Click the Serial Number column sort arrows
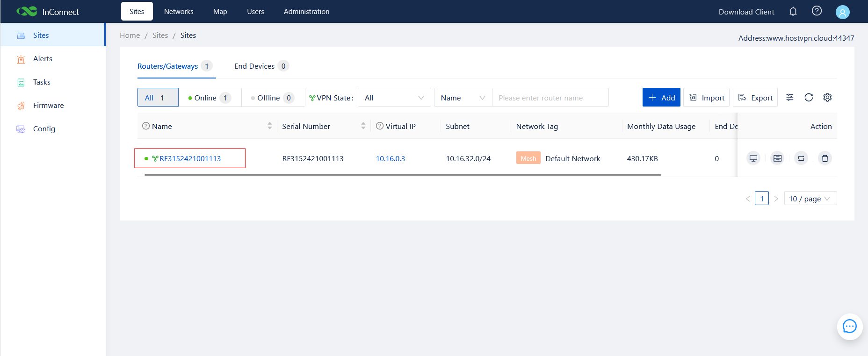The width and height of the screenshot is (868, 356). click(363, 126)
